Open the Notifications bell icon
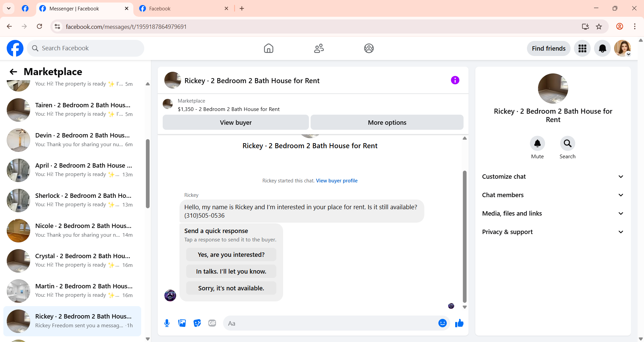 [602, 48]
